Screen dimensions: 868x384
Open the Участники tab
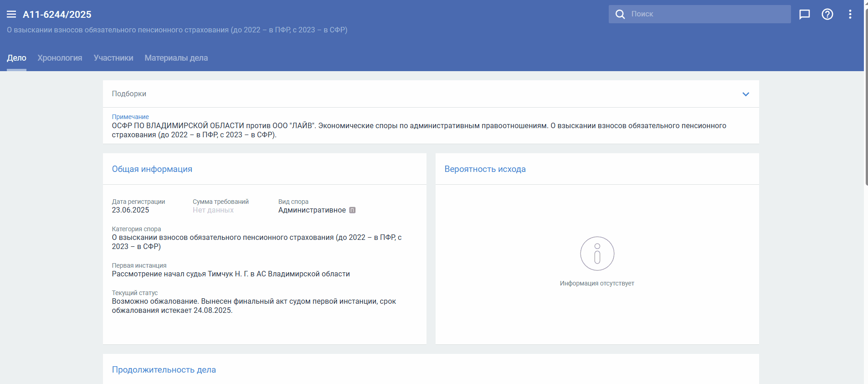click(113, 58)
